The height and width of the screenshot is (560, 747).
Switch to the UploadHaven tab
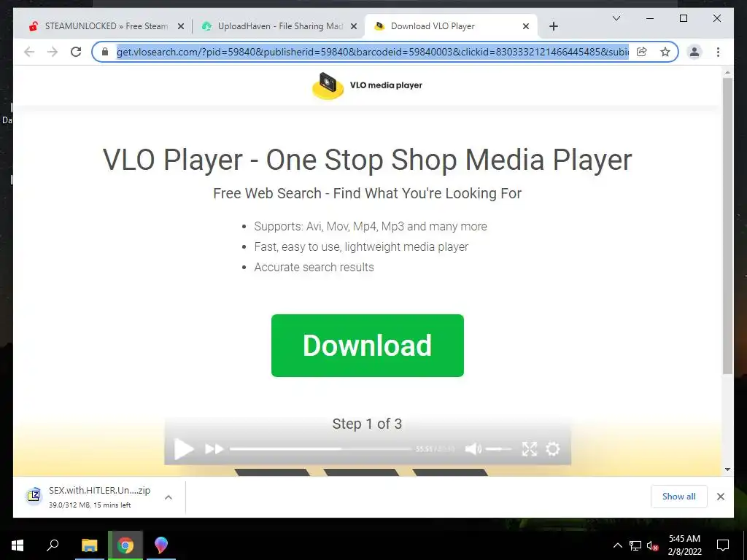pos(279,26)
